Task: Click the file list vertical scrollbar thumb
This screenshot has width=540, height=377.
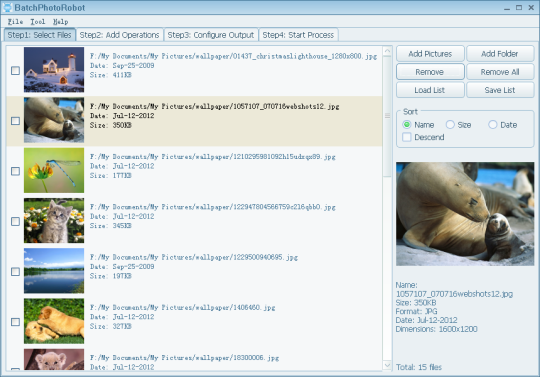Action: (387, 116)
